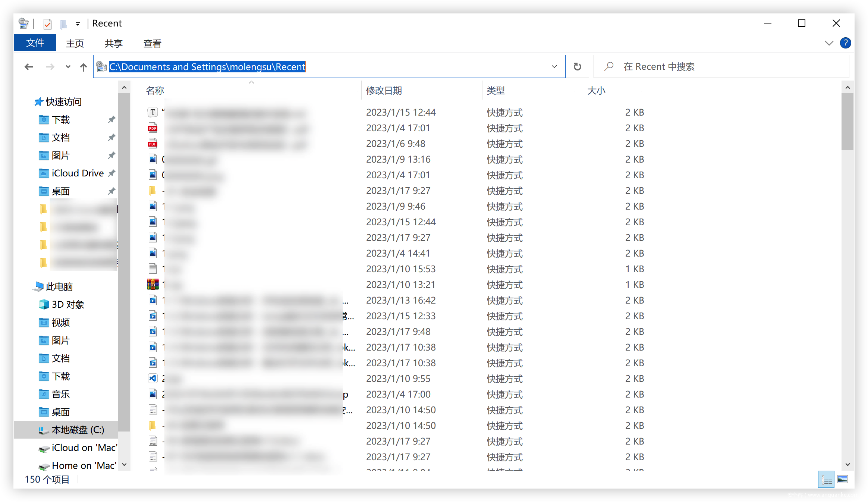Open the WinRAR archive shortcut item
This screenshot has width=868, height=502.
tap(153, 285)
